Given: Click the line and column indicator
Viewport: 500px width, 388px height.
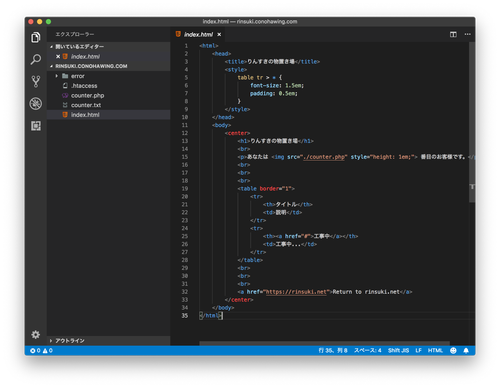Looking at the screenshot, I should pos(333,350).
